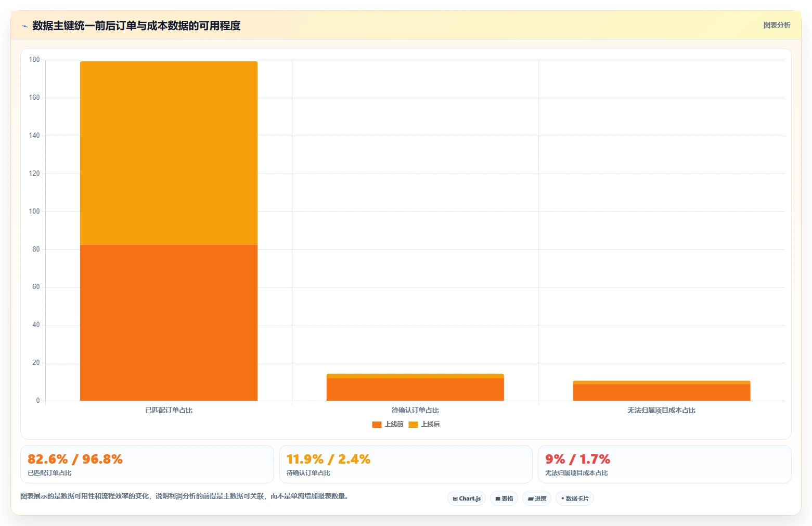Open the 82.6% / 96.8% stat card

point(147,464)
